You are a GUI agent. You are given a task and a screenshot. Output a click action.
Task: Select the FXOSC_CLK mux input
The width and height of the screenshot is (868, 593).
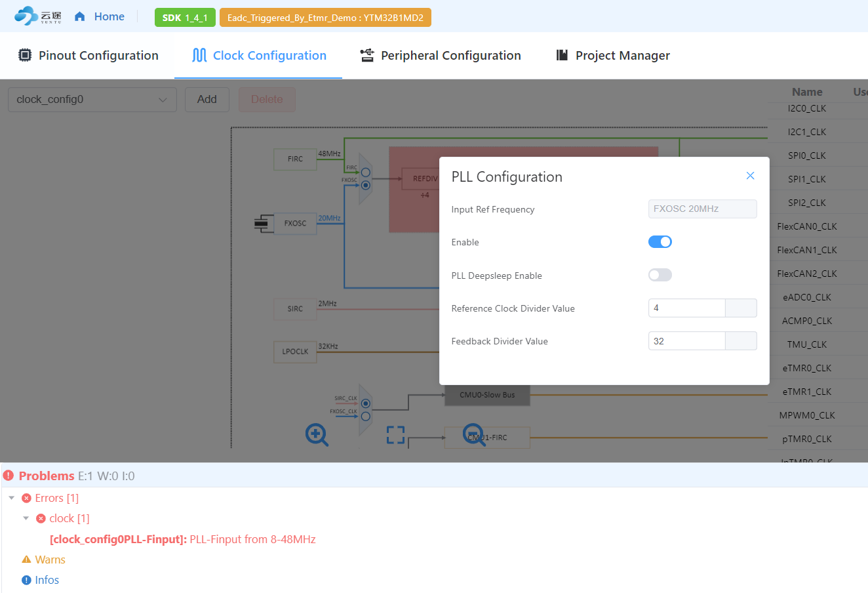(x=366, y=416)
